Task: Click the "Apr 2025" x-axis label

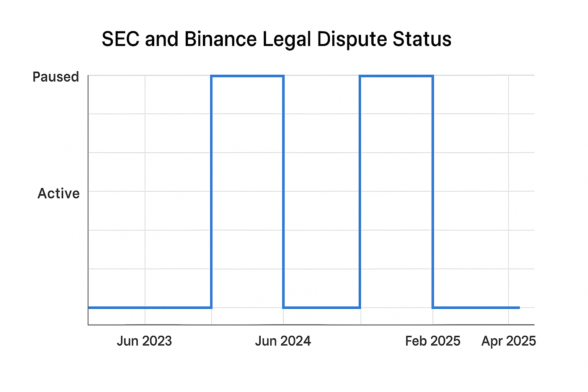Action: pos(508,341)
